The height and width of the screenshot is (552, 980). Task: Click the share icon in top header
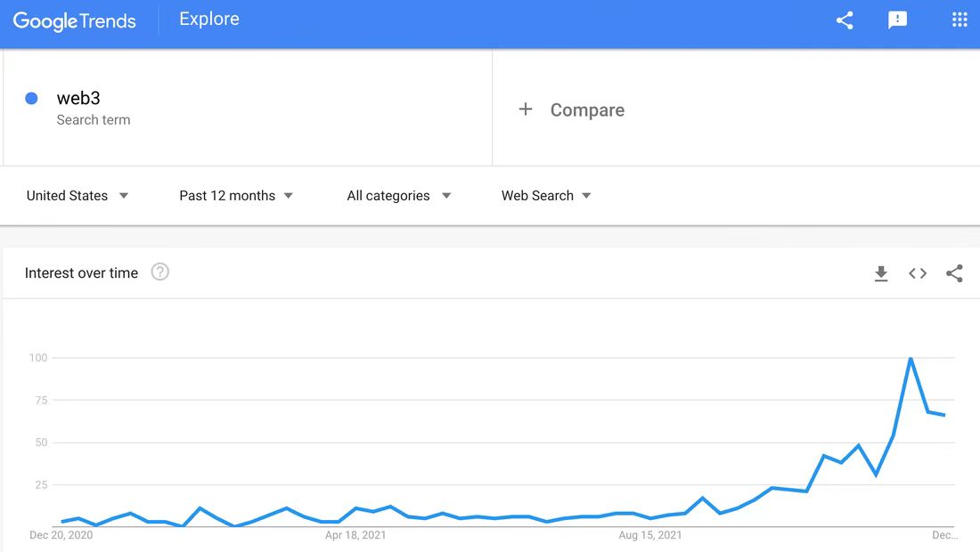[845, 20]
